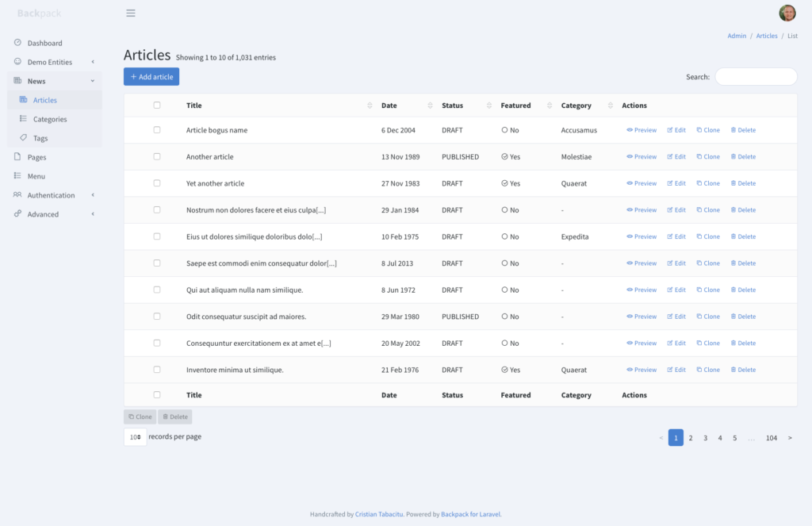Check the box for 'Article bogus name'
812x526 pixels.
pyautogui.click(x=157, y=130)
